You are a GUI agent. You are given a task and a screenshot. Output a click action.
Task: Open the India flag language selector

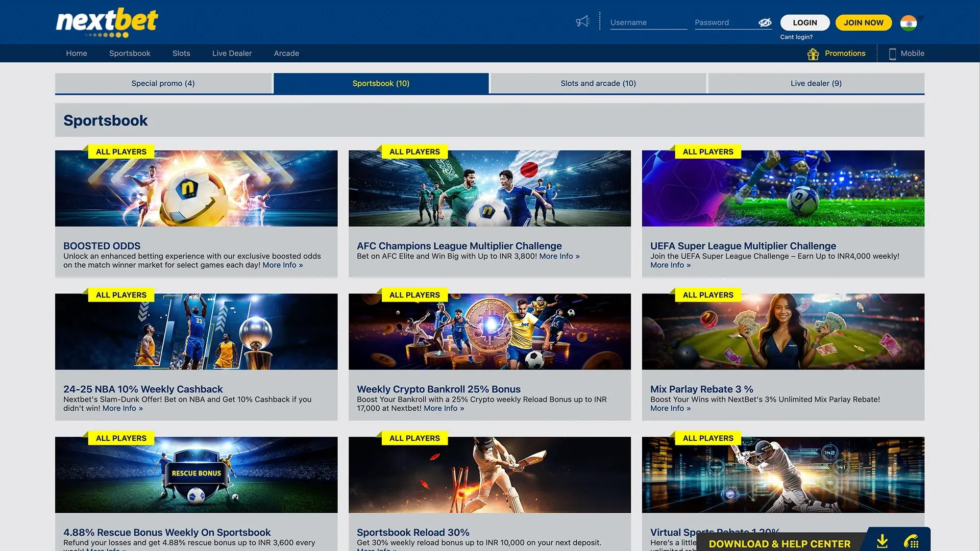908,23
